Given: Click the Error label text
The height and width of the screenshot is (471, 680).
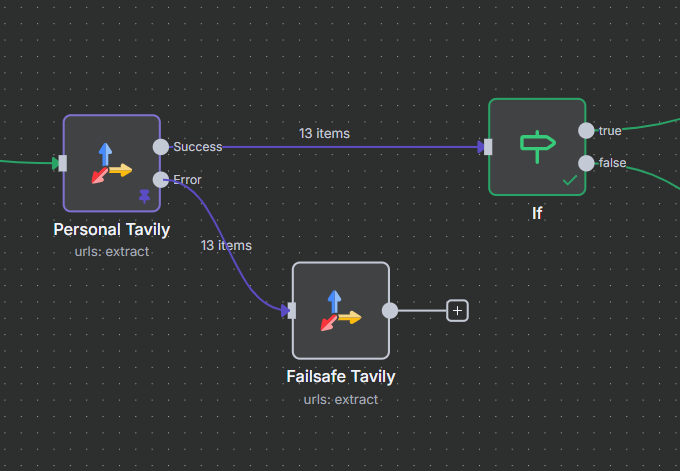Looking at the screenshot, I should click(187, 180).
